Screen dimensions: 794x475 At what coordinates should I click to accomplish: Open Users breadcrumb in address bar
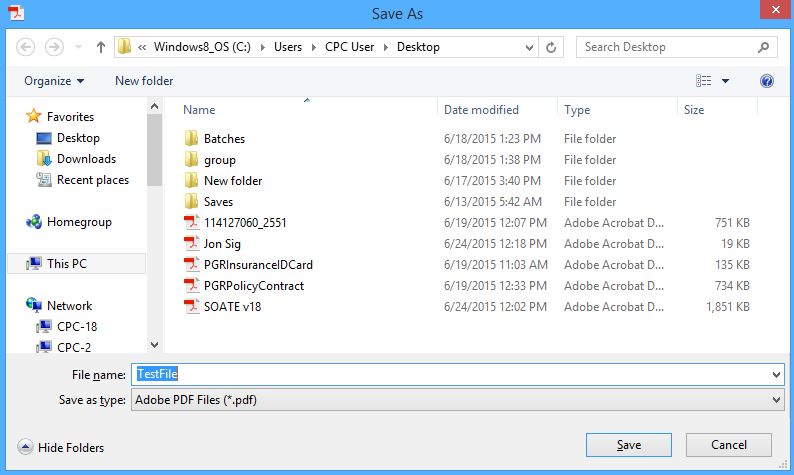(288, 47)
